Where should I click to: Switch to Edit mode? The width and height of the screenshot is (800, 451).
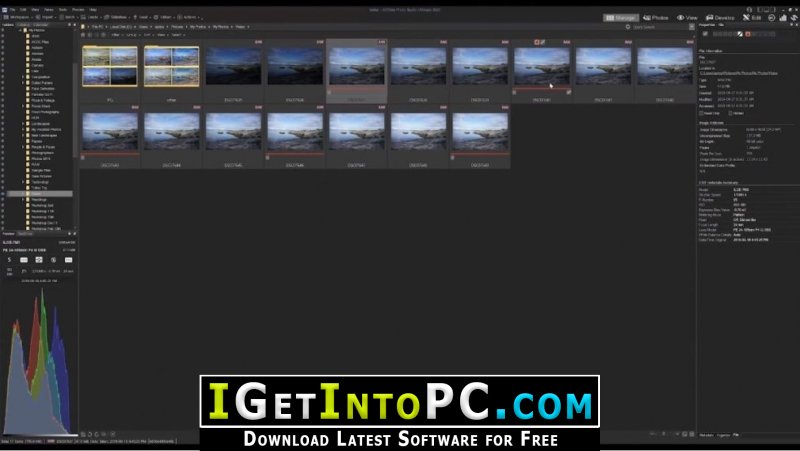click(752, 18)
